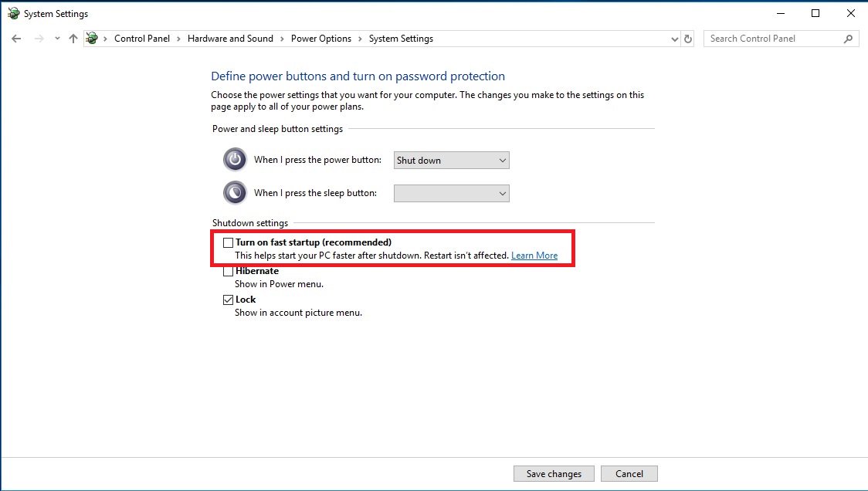
Task: Click the System Settings title bar icon
Action: pos(13,13)
